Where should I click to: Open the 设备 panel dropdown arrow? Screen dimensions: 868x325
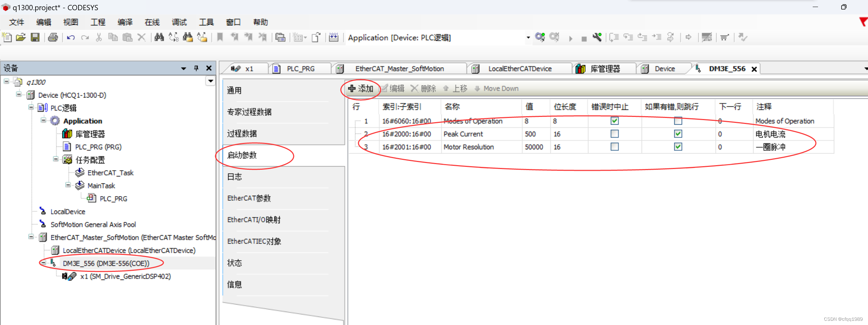coord(183,68)
